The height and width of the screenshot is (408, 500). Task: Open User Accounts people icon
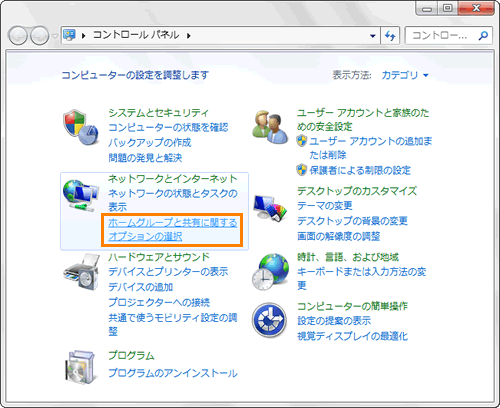270,128
